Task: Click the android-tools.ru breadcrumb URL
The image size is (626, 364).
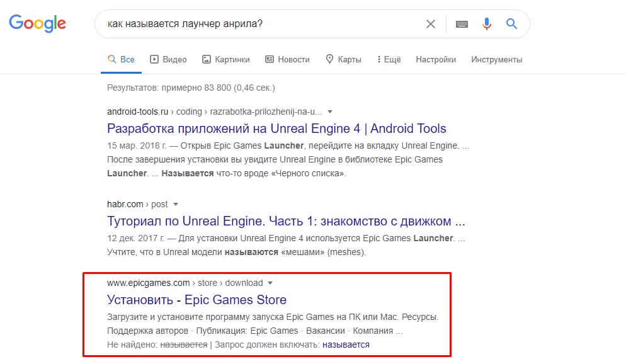Action: point(214,111)
